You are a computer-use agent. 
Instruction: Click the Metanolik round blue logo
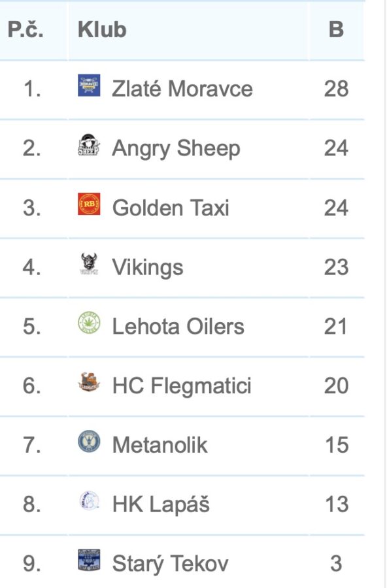(x=89, y=442)
